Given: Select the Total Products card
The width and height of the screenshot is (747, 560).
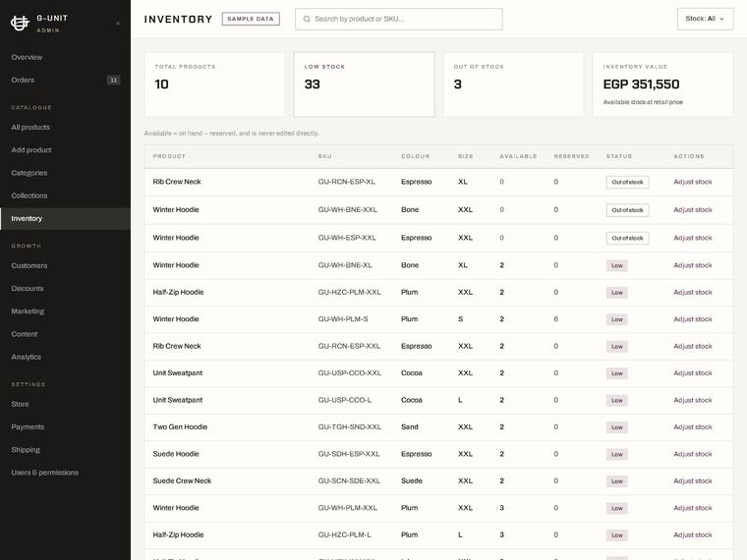Looking at the screenshot, I should point(215,84).
